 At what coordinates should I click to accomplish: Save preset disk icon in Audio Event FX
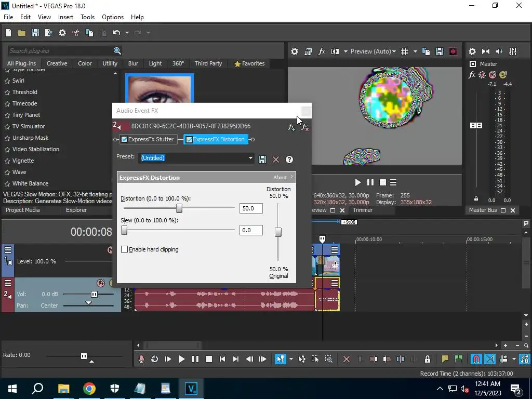262,159
